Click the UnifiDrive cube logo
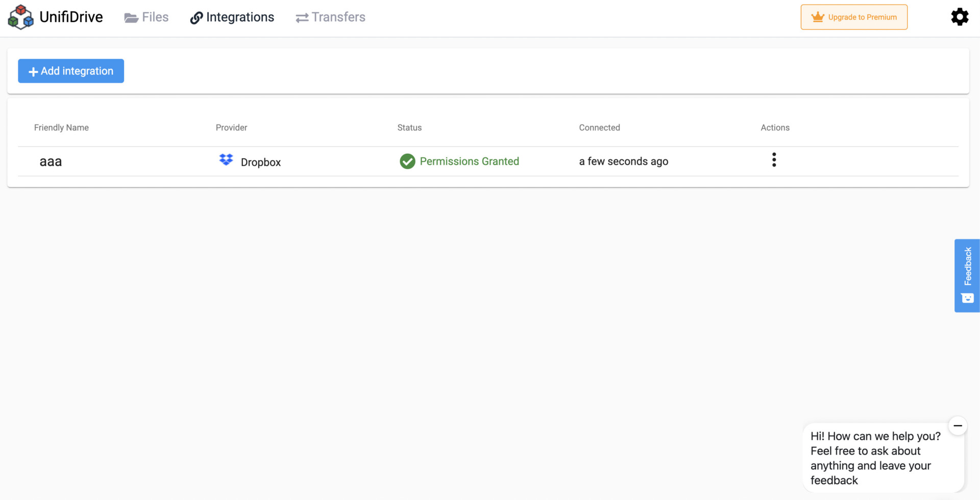This screenshot has width=980, height=500. [x=20, y=17]
